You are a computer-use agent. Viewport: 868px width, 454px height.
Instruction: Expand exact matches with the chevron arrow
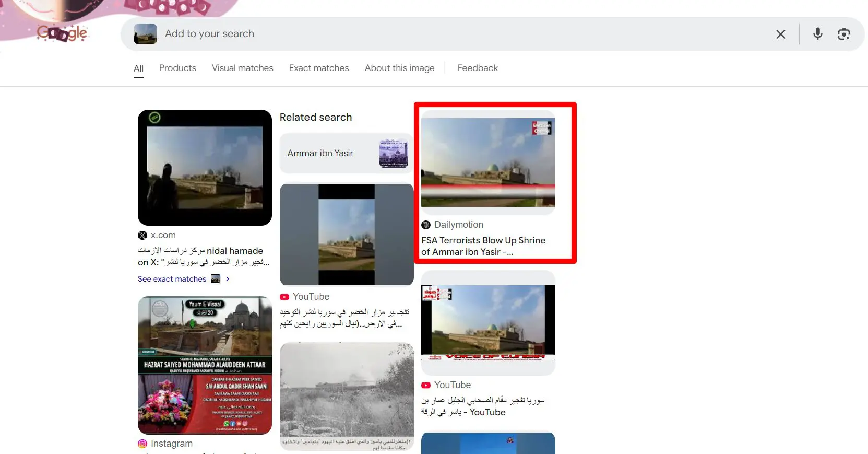(228, 279)
